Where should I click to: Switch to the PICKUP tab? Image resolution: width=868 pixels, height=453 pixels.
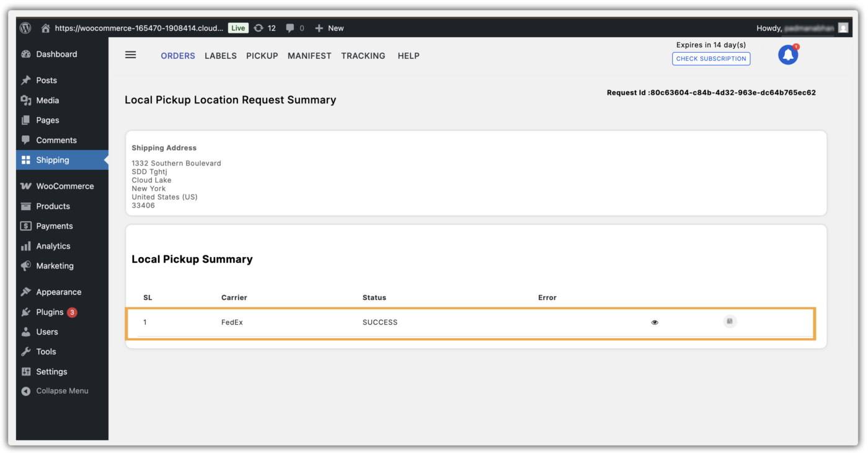coord(262,56)
